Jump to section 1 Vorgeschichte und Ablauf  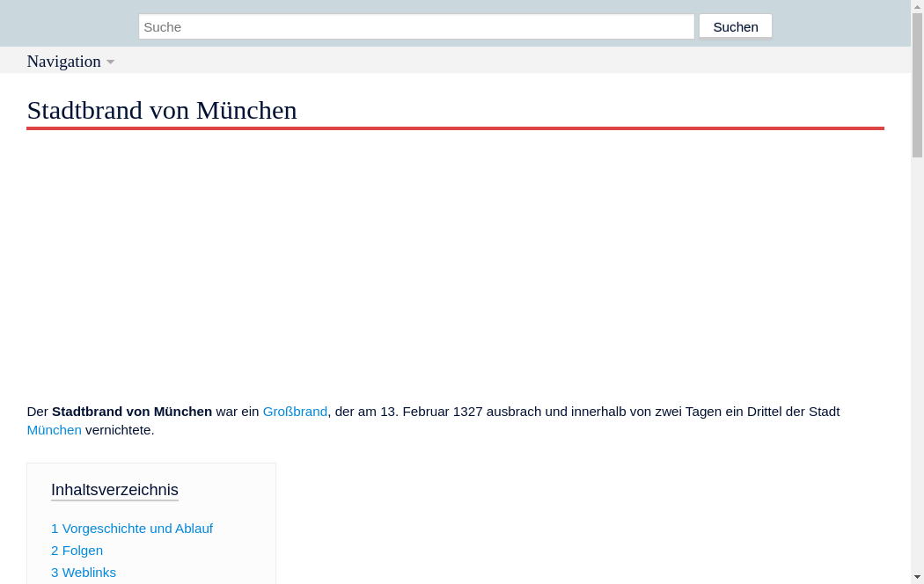132,529
